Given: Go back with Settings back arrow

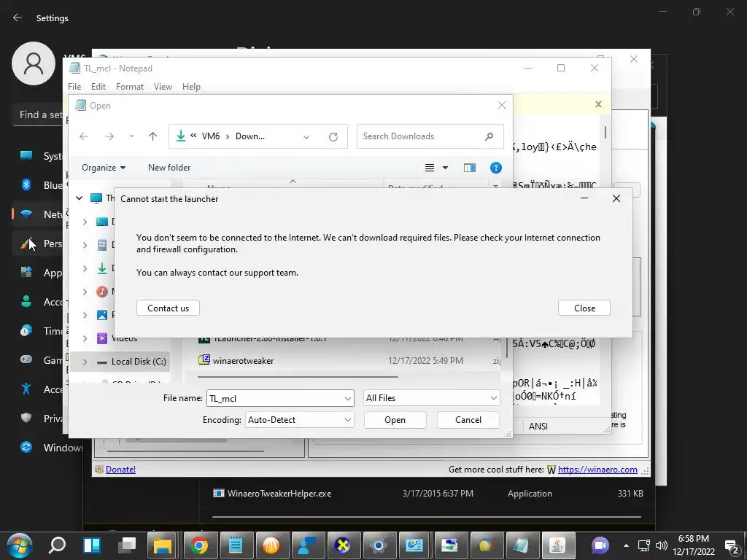Looking at the screenshot, I should 18,17.
